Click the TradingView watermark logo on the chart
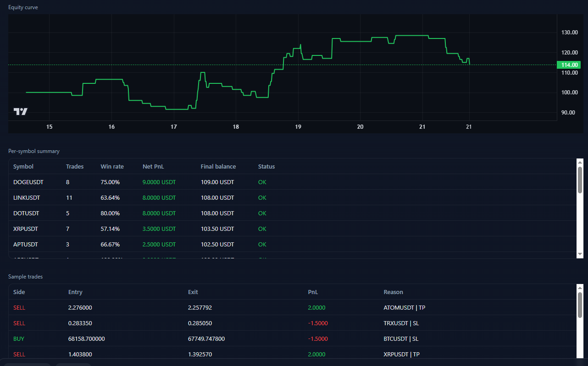This screenshot has height=366, width=588. pyautogui.click(x=20, y=111)
